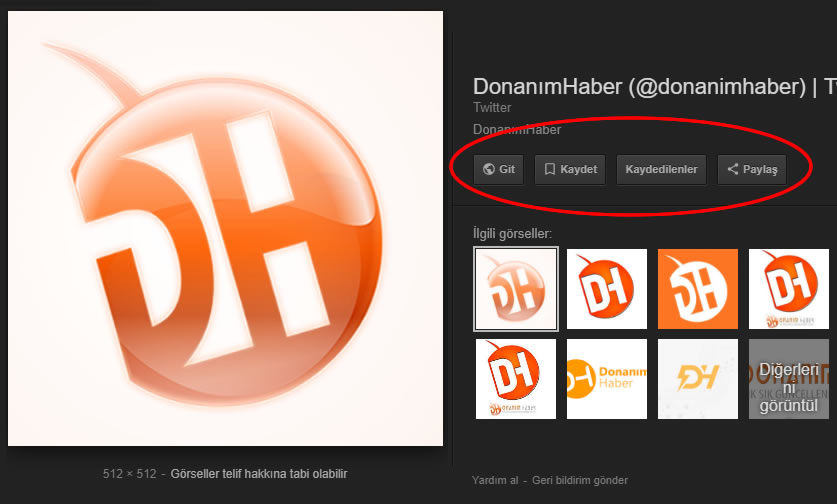Viewport: 837px width, 504px height.
Task: Share image with Paylaş button
Action: [752, 169]
